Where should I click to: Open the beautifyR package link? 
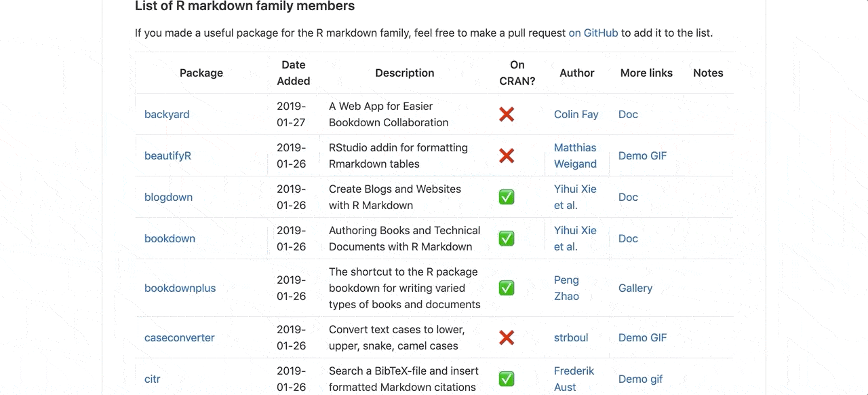pyautogui.click(x=167, y=156)
